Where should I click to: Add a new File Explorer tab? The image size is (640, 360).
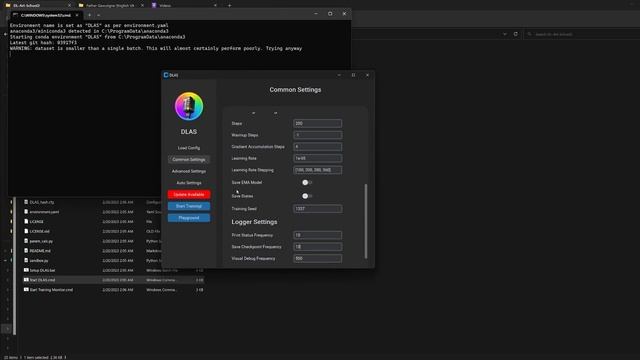229,5
